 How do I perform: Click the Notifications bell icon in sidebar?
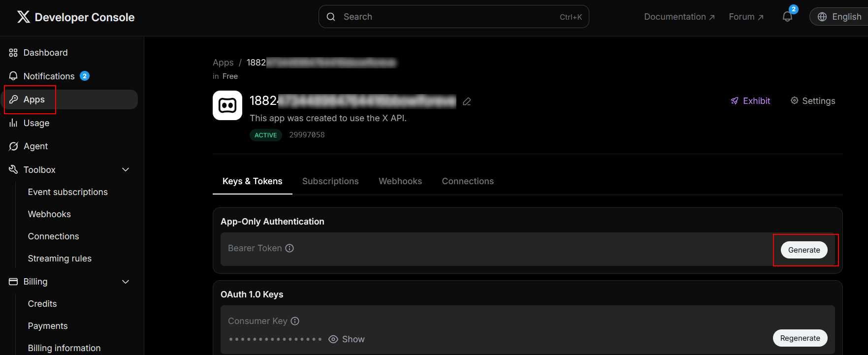tap(13, 76)
